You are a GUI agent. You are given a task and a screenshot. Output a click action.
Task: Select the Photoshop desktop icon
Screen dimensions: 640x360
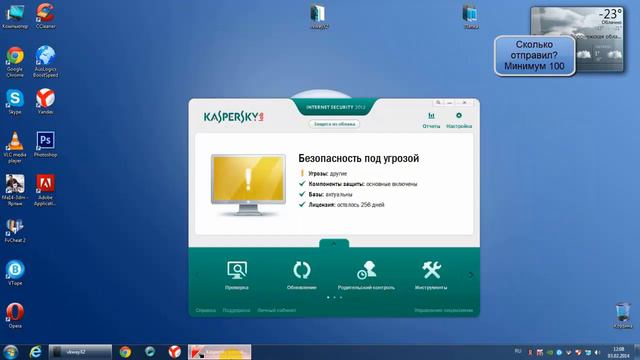(45, 144)
